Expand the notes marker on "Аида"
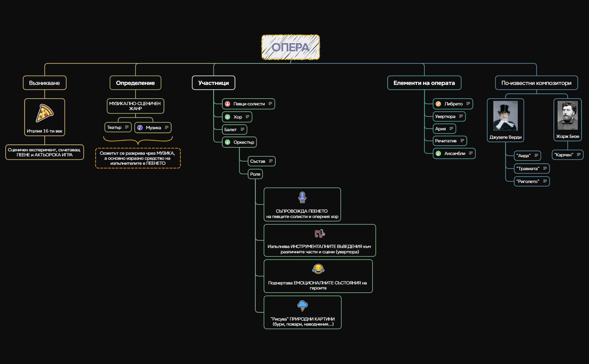The height and width of the screenshot is (364, 589). [x=536, y=155]
